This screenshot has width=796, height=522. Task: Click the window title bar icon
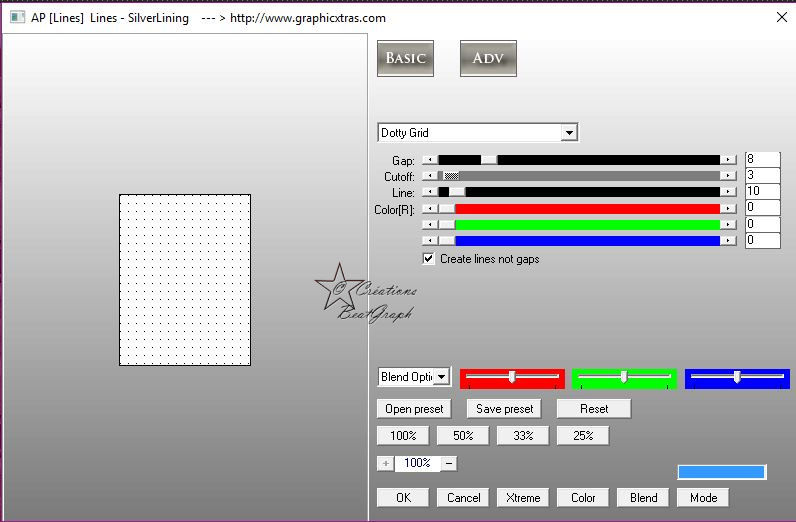(17, 17)
